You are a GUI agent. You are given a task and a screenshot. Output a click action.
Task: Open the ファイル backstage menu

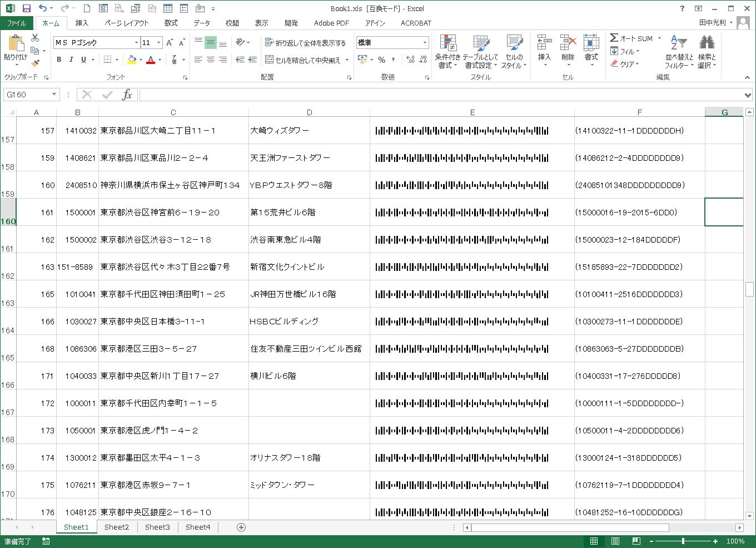click(17, 23)
